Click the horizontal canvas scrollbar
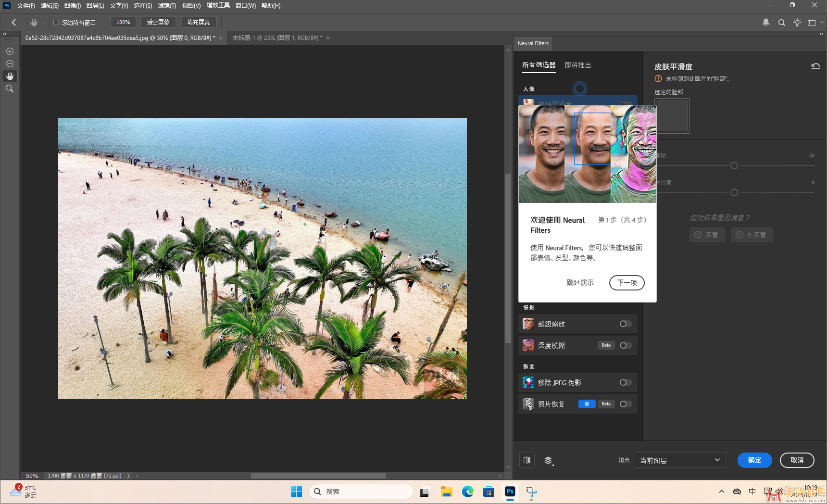 (318, 476)
